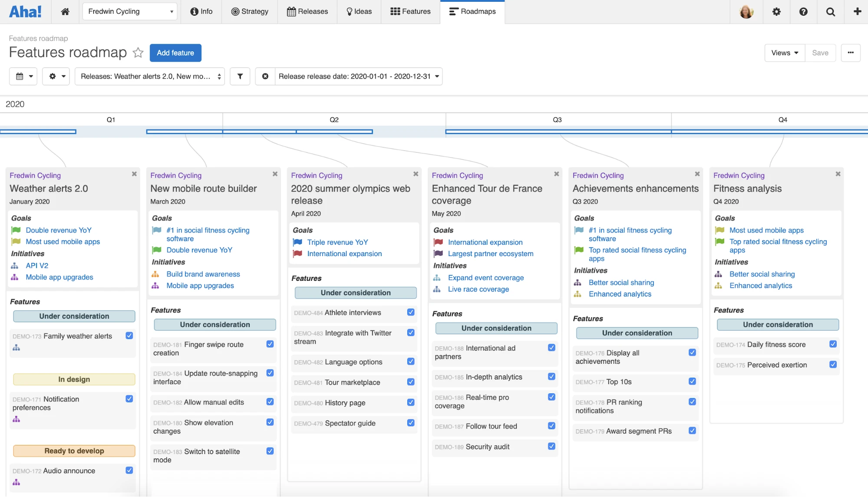
Task: Toggle the Daily fitness score checkbox
Action: [x=833, y=344]
